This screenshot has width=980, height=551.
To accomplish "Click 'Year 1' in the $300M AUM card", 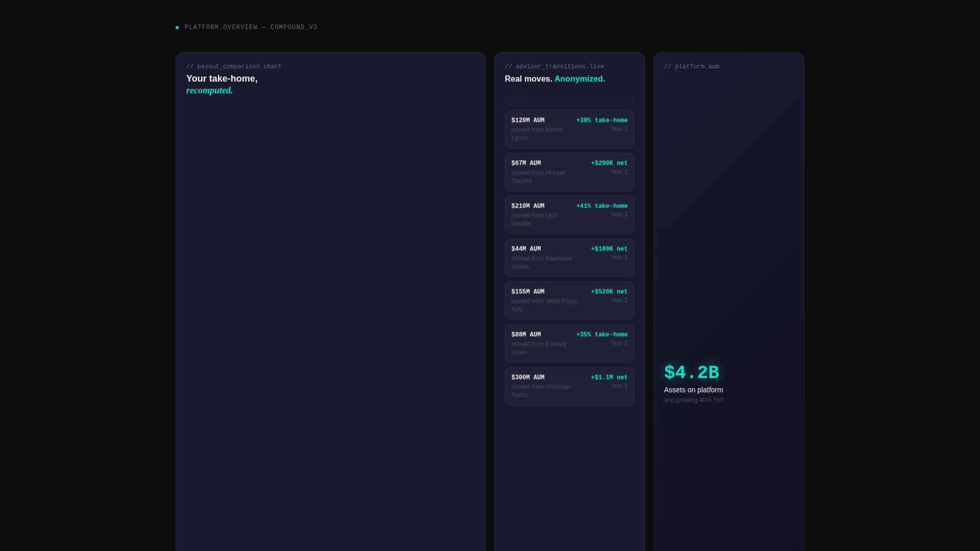I will click(x=619, y=386).
